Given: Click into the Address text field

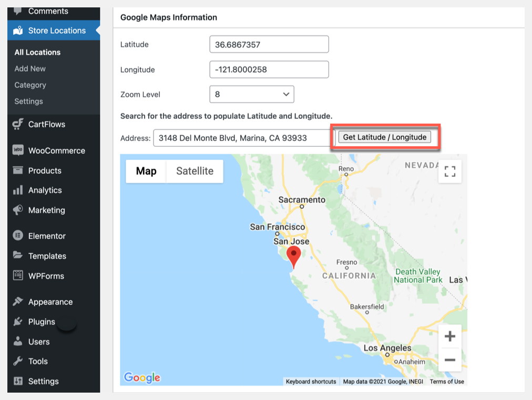Looking at the screenshot, I should (x=244, y=138).
